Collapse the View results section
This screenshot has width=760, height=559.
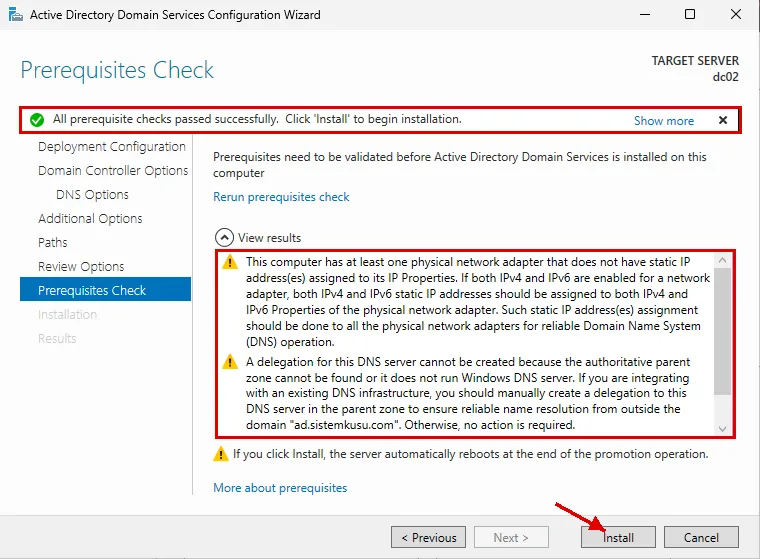point(224,238)
